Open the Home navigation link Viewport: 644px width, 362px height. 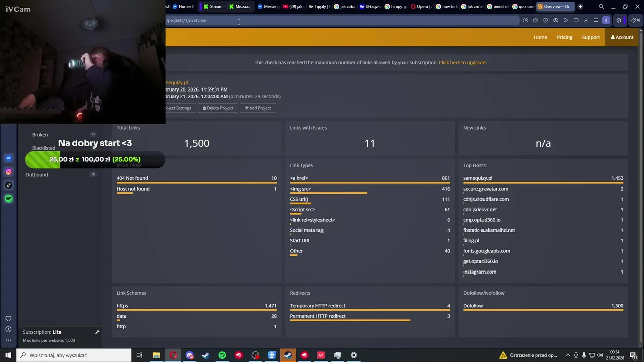540,37
